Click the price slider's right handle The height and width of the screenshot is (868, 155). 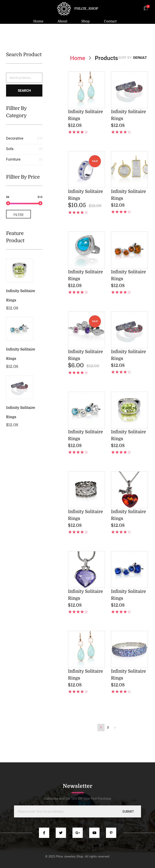tap(40, 203)
